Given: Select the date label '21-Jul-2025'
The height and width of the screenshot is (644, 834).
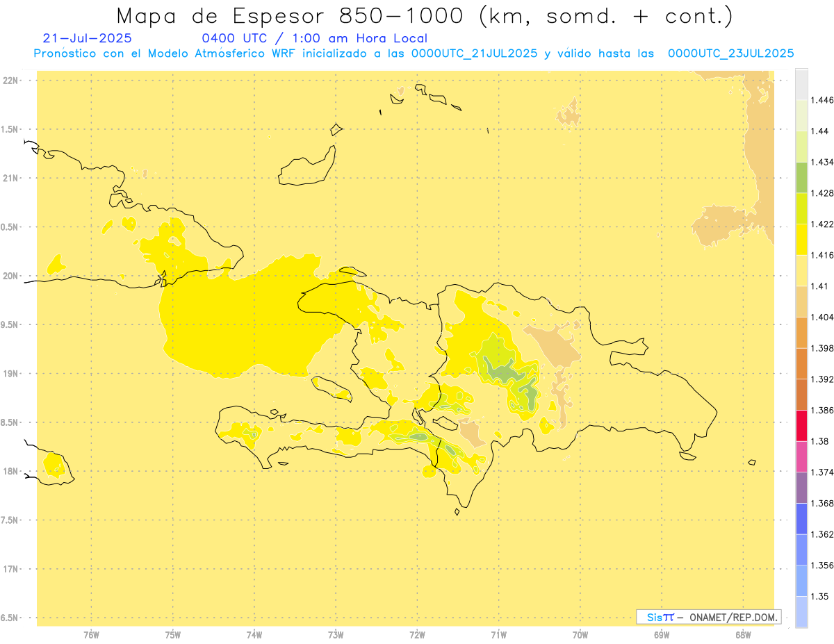Looking at the screenshot, I should point(88,39).
